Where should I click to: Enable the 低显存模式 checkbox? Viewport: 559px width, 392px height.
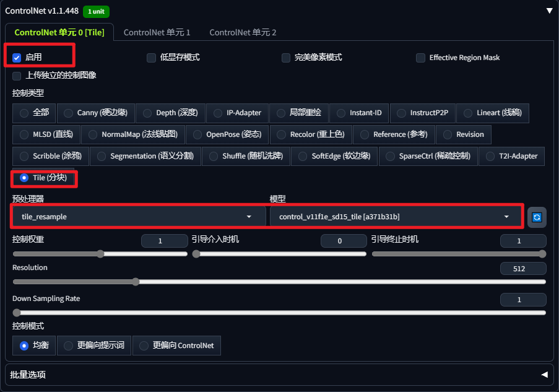(x=151, y=58)
